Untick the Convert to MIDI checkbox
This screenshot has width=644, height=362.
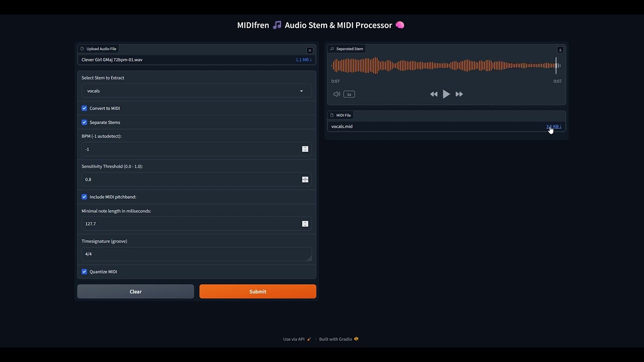point(85,108)
